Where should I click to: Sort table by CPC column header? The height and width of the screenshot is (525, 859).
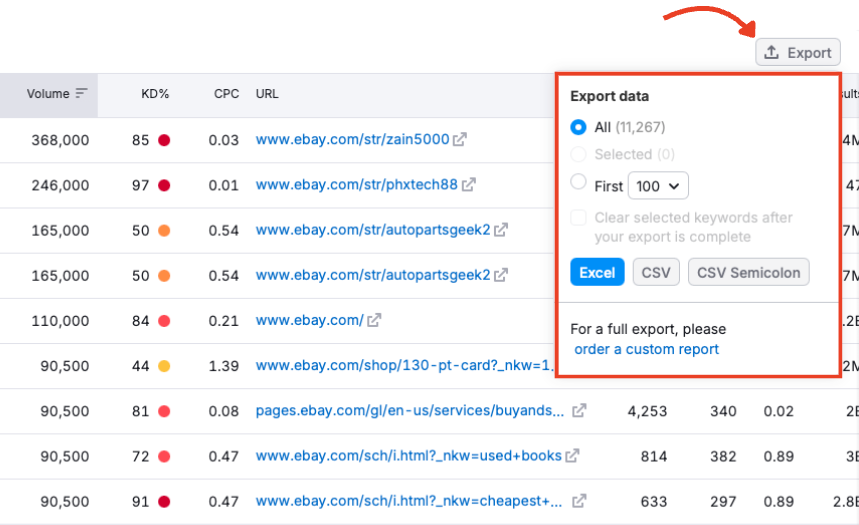[226, 94]
